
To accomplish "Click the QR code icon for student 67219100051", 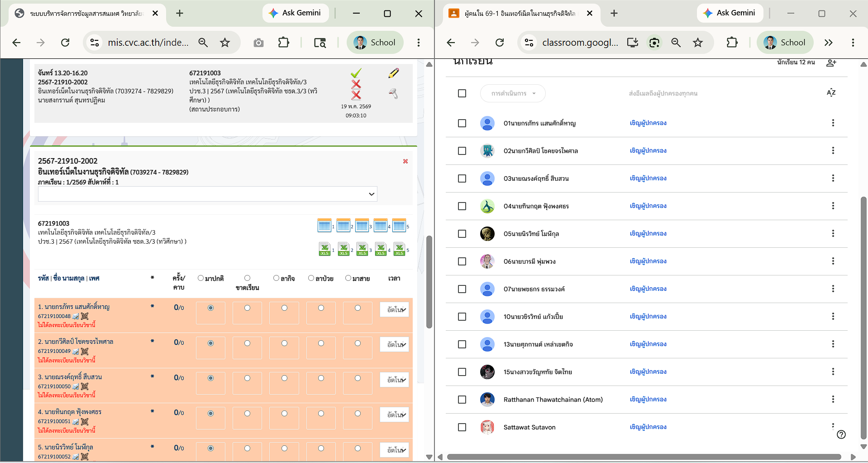I will click(x=85, y=421).
